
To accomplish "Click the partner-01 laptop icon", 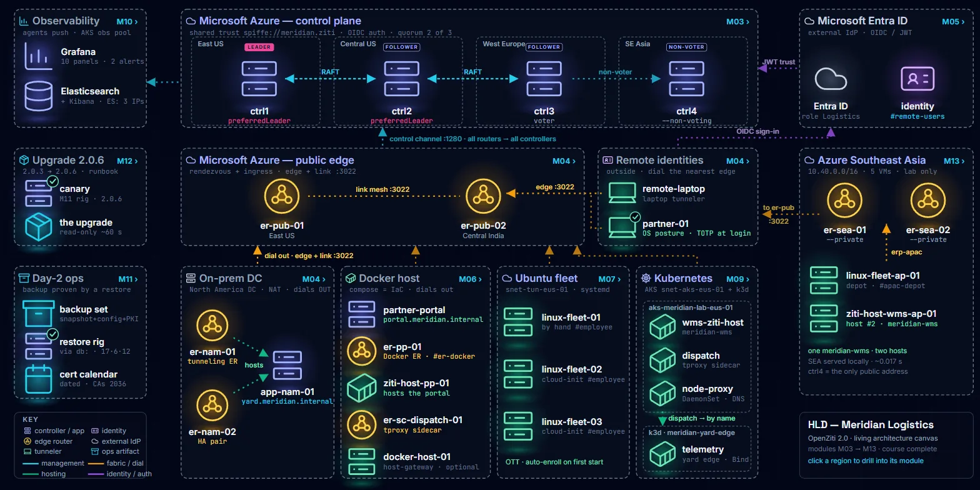I will 622,228.
